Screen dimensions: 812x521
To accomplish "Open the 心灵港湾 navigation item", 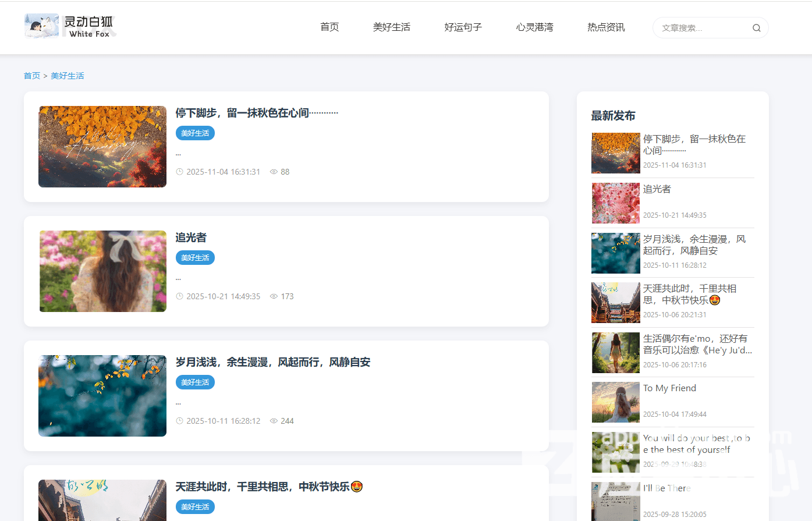I will pos(534,27).
